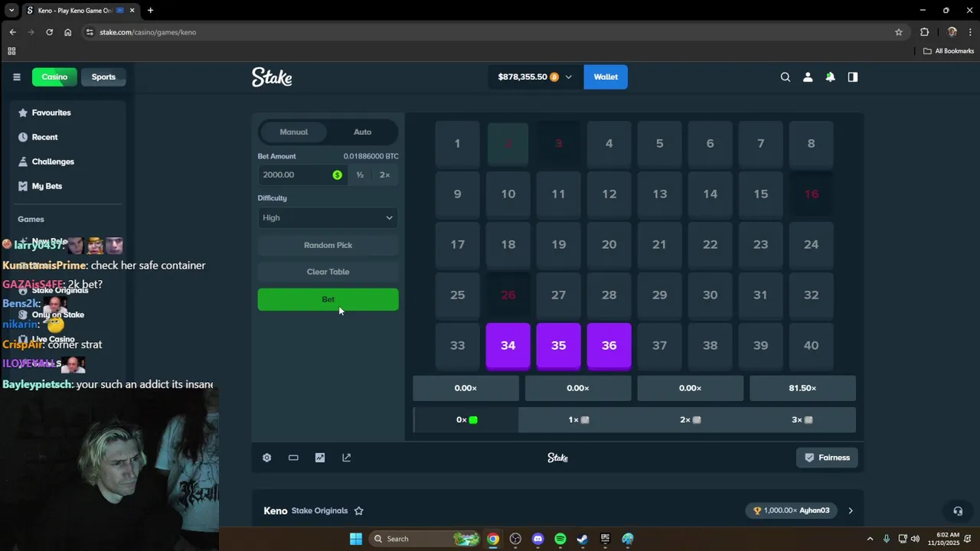
Task: Select Keno tile 13
Action: tap(660, 194)
